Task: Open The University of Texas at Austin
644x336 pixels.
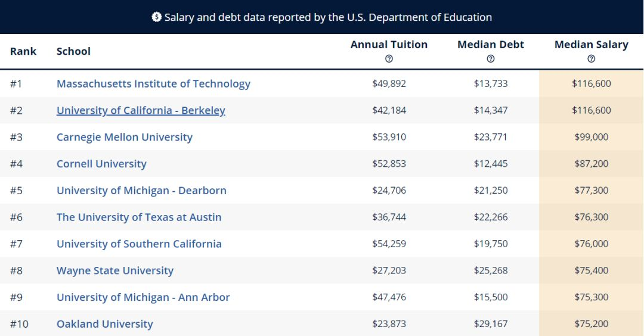Action: click(139, 217)
